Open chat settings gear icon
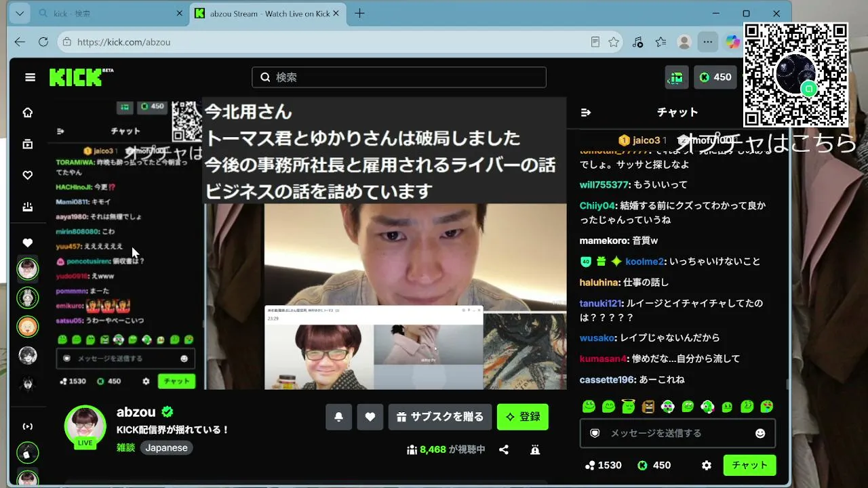Image resolution: width=868 pixels, height=488 pixels. 707,465
